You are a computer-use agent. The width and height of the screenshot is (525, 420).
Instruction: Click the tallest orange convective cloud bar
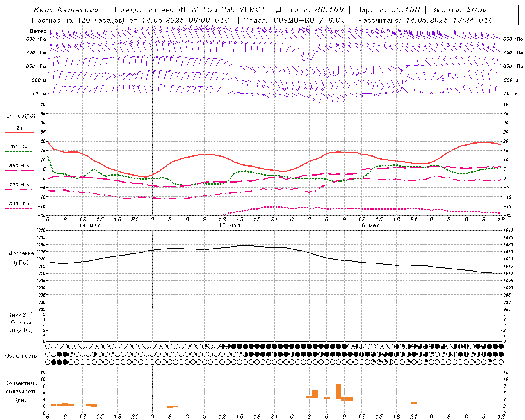(x=338, y=392)
